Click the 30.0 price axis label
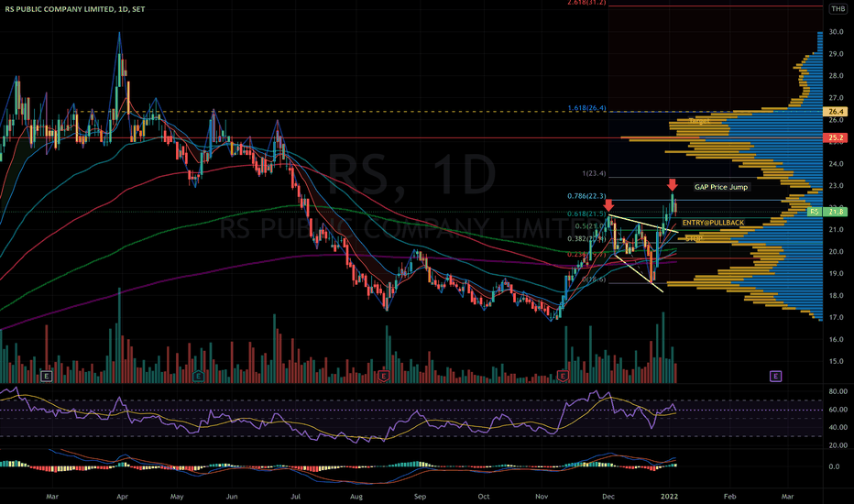Viewport: 854px width, 504px height. (836, 32)
